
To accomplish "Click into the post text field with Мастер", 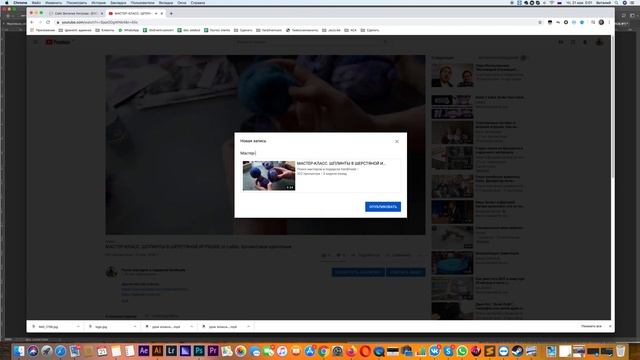I will click(x=320, y=153).
